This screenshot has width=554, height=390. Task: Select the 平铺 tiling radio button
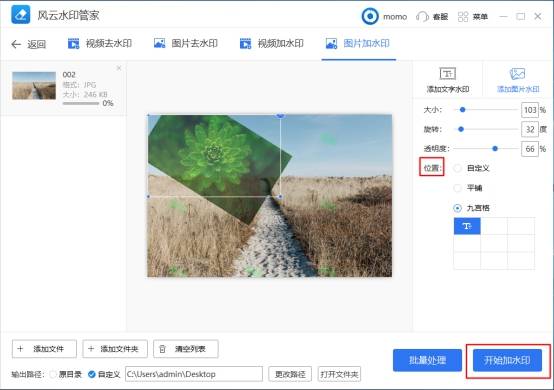click(457, 188)
